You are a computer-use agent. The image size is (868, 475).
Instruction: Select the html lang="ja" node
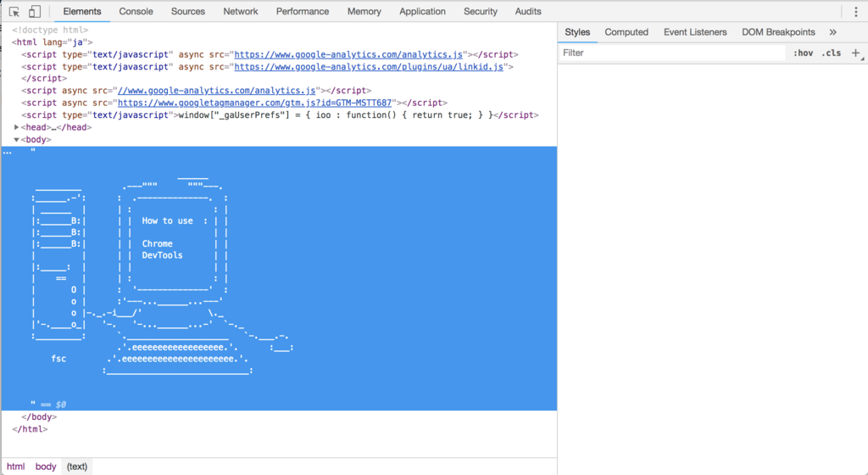pos(52,42)
